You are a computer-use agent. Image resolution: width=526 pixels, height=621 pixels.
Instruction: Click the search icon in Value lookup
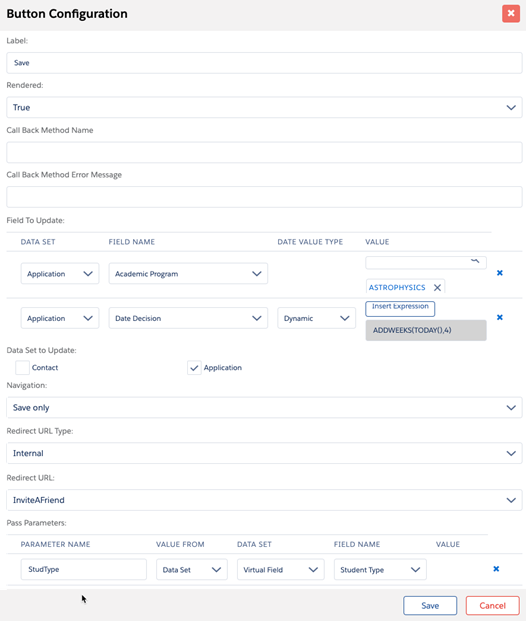click(475, 261)
